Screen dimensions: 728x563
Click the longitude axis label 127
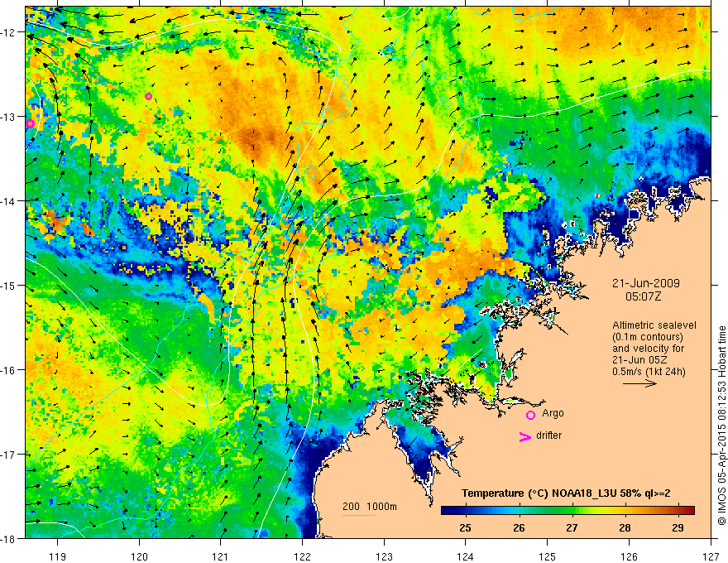[x=711, y=556]
